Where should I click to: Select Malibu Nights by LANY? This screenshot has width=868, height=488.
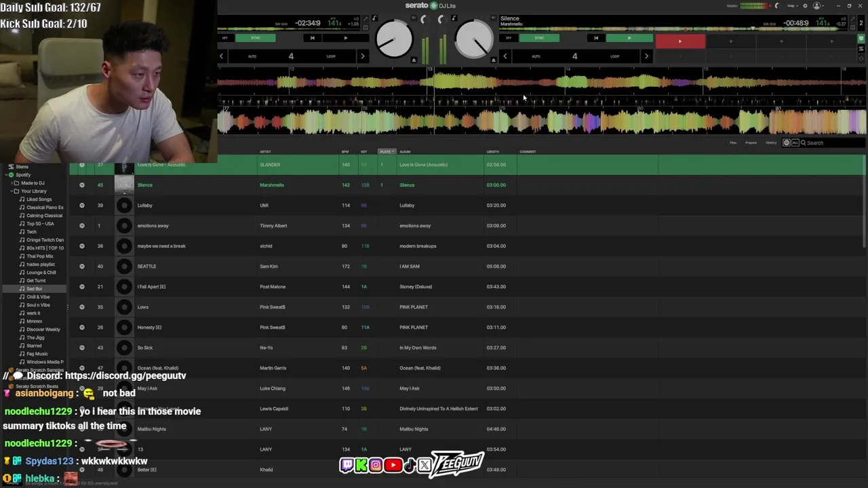[x=467, y=429]
